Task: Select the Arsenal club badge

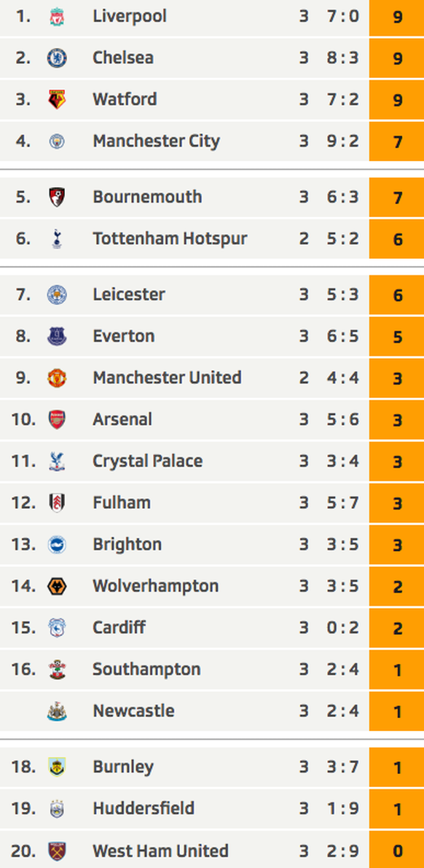Action: [x=57, y=420]
